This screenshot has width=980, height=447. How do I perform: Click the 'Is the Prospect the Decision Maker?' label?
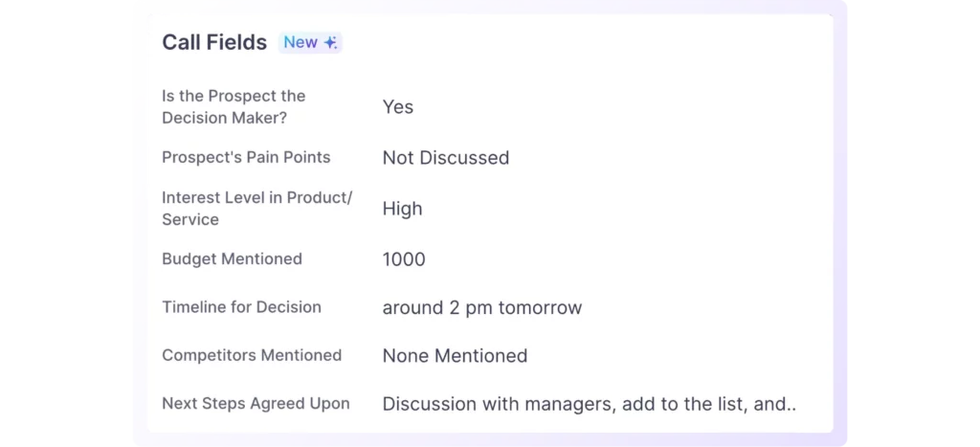234,106
